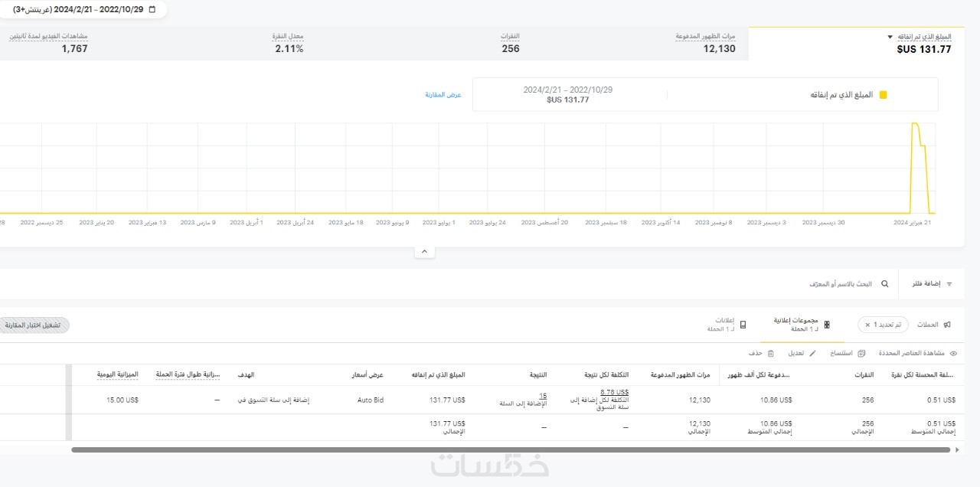Click the 8.78 US$ cost per result link
Image resolution: width=980 pixels, height=487 pixels.
(x=614, y=392)
